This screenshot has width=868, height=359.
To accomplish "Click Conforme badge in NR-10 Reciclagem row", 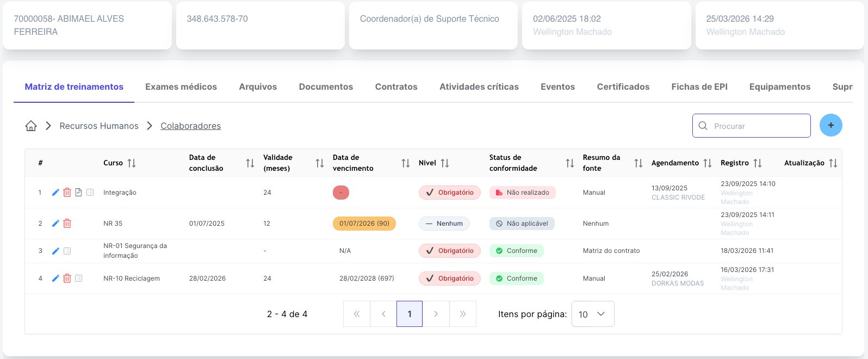I will click(517, 278).
